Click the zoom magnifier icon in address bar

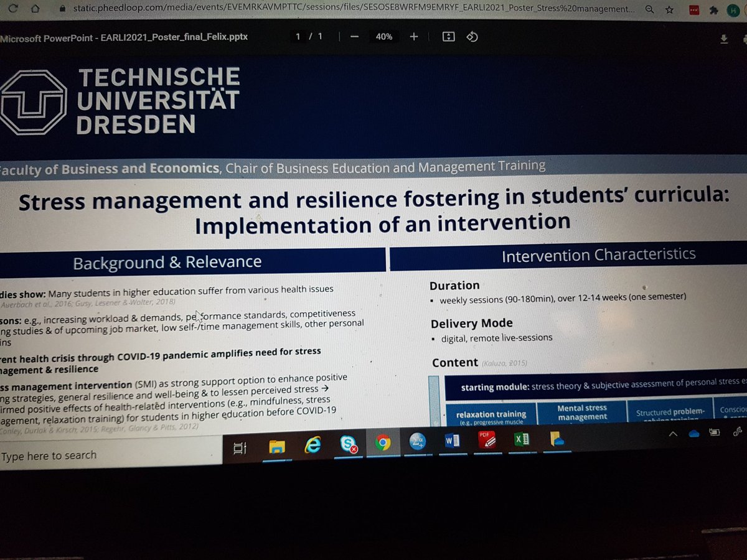click(x=649, y=9)
